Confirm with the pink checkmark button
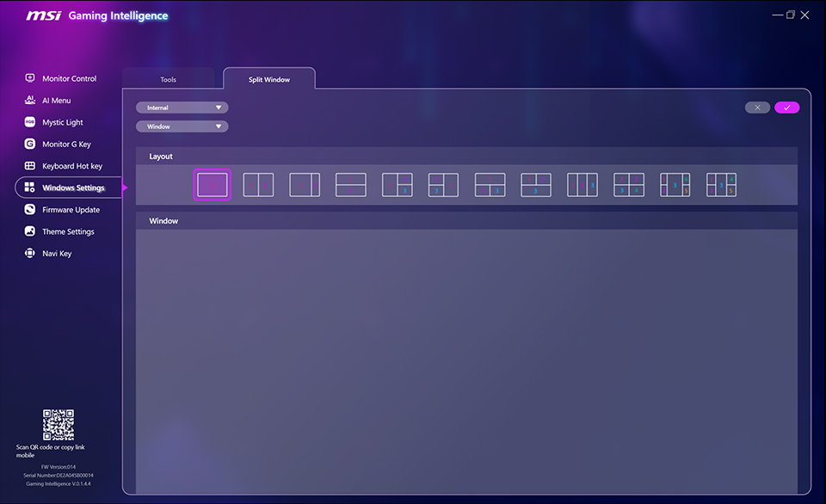826x504 pixels. (786, 107)
